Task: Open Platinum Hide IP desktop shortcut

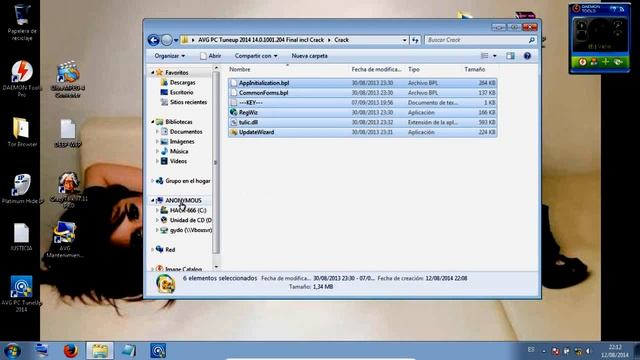Action: pyautogui.click(x=22, y=189)
